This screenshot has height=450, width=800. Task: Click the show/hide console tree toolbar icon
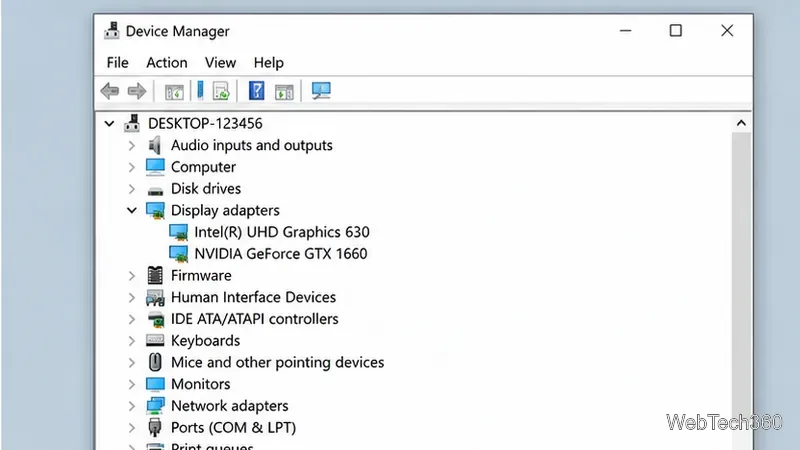174,92
